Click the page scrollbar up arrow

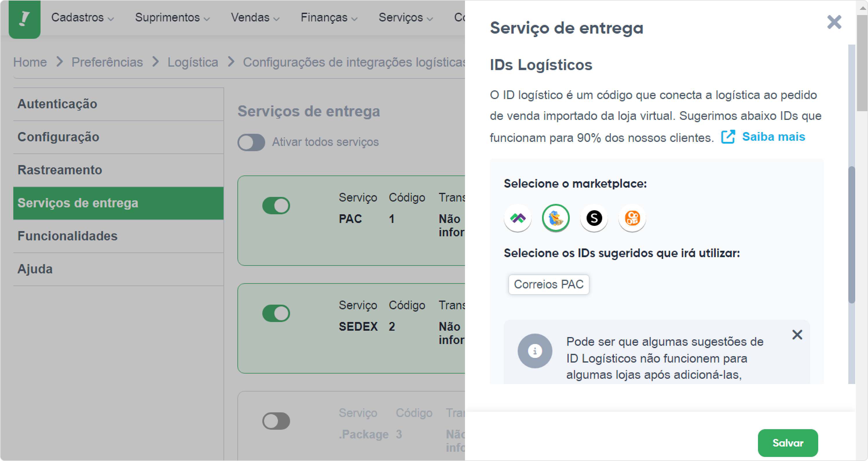(862, 8)
